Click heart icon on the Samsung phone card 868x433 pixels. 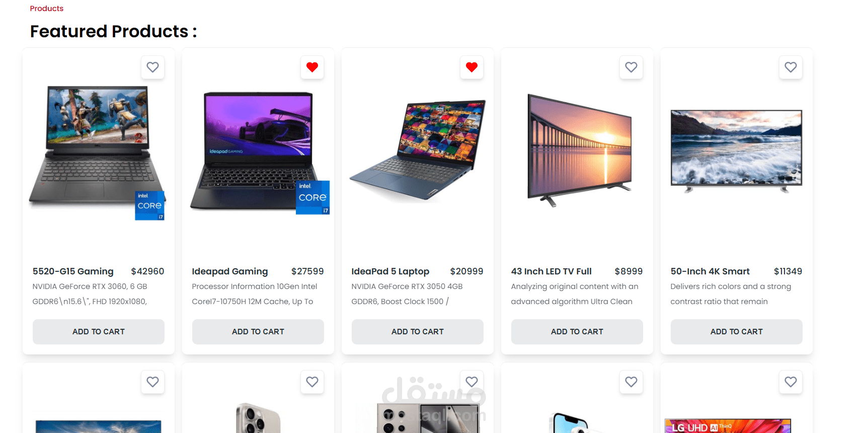(x=471, y=382)
